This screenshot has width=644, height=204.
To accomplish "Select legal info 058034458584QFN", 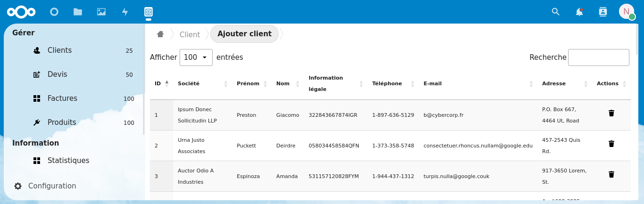I will pos(334,146).
